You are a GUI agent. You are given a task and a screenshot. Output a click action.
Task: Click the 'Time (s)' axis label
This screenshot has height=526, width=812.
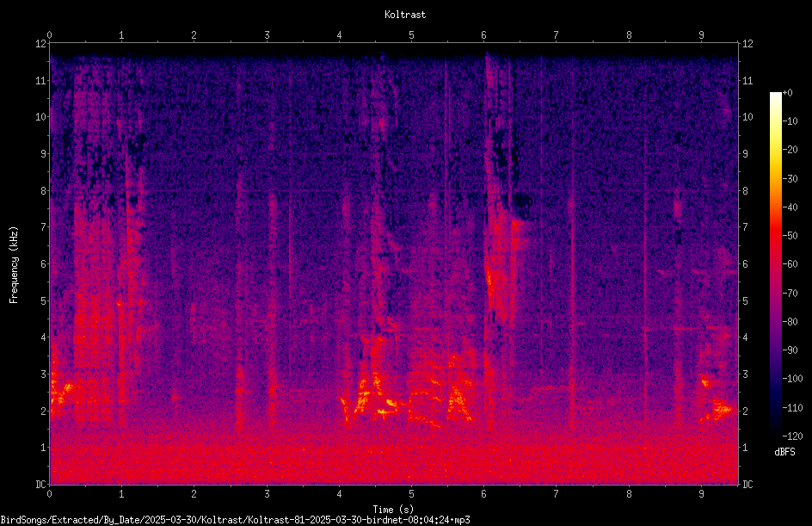[x=393, y=510]
